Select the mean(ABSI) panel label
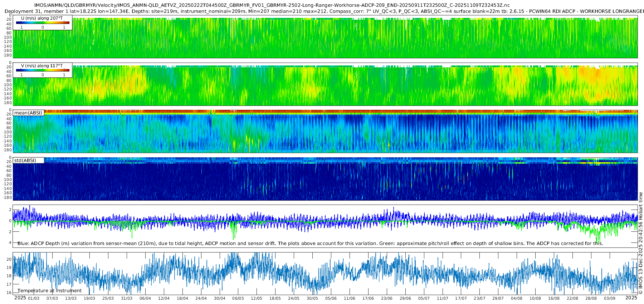 [28, 113]
